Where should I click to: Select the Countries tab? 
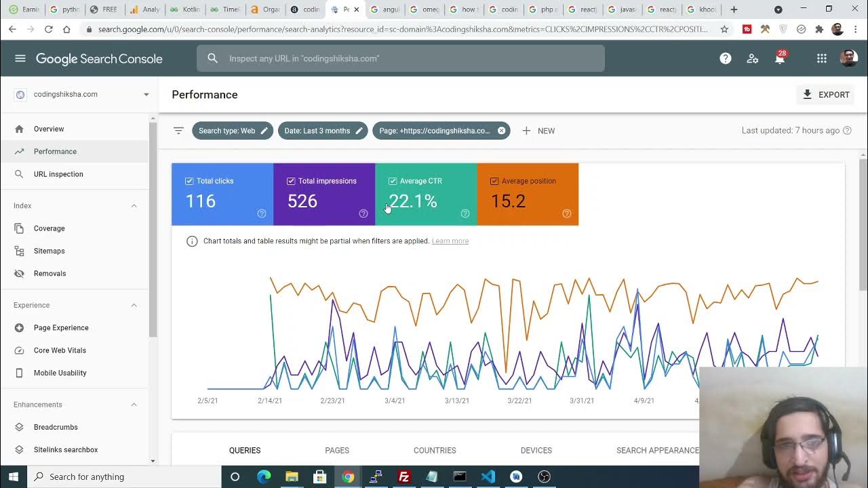[435, 450]
